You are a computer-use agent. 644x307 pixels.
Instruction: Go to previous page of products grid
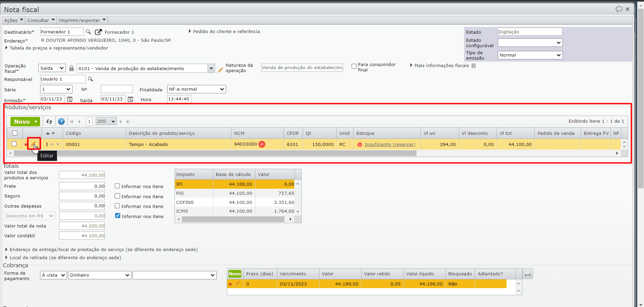(80, 122)
